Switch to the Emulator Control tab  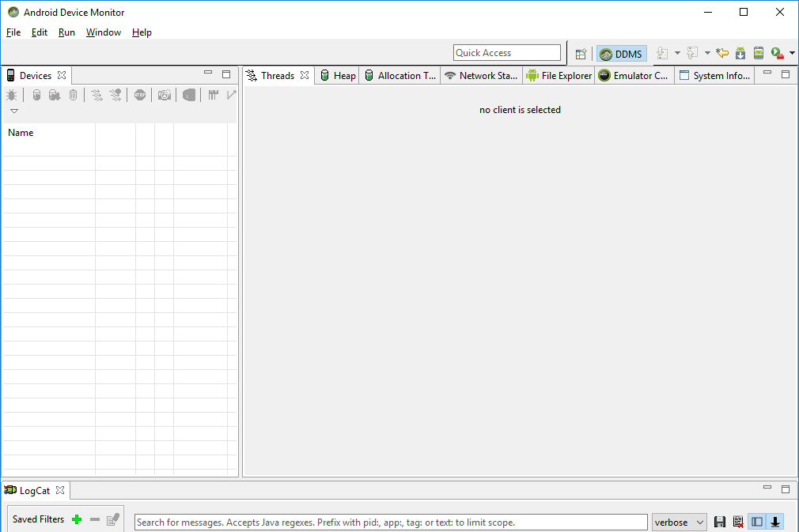click(x=634, y=75)
